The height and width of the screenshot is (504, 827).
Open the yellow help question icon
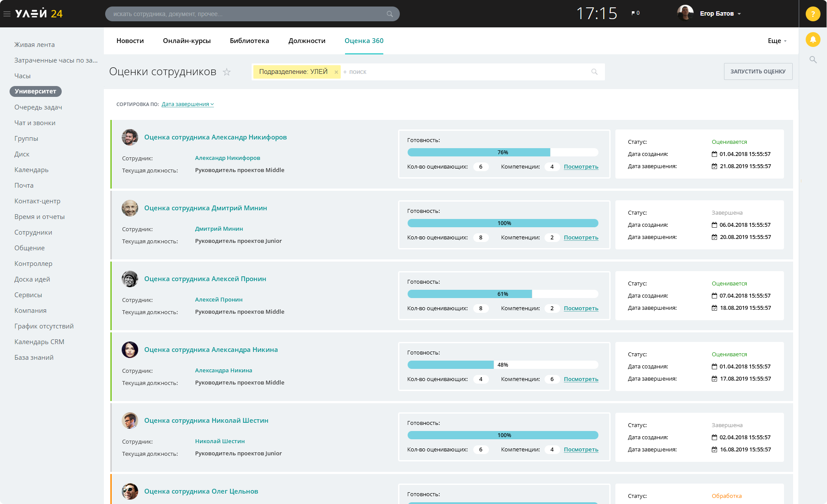(x=813, y=14)
